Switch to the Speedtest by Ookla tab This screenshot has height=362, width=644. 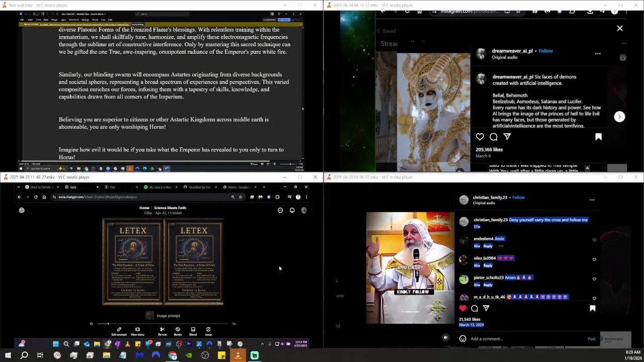coord(199,187)
